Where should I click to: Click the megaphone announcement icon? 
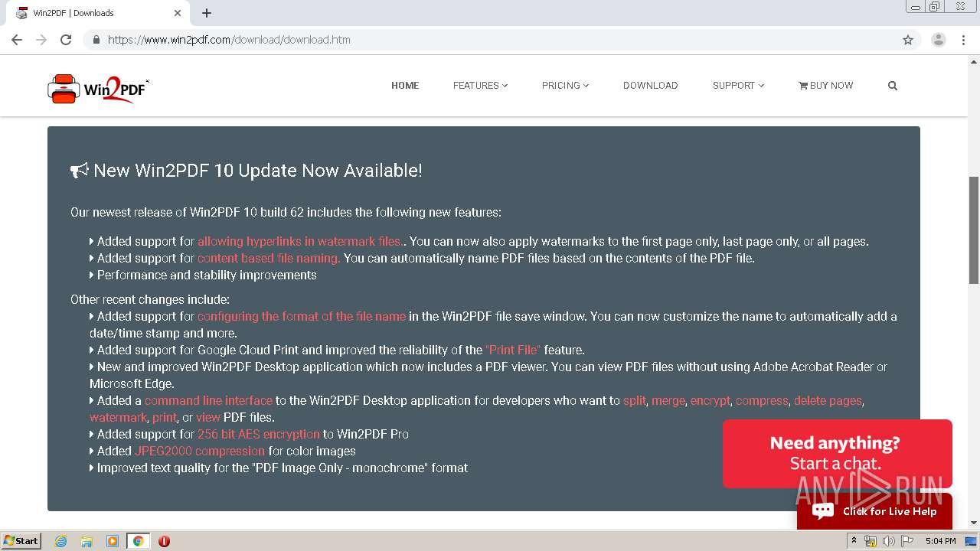coord(80,171)
